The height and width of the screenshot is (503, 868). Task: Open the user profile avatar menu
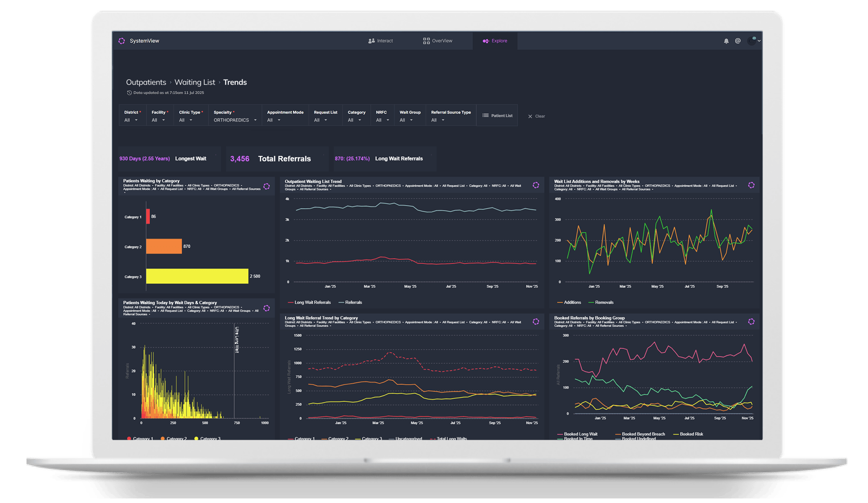click(x=753, y=41)
